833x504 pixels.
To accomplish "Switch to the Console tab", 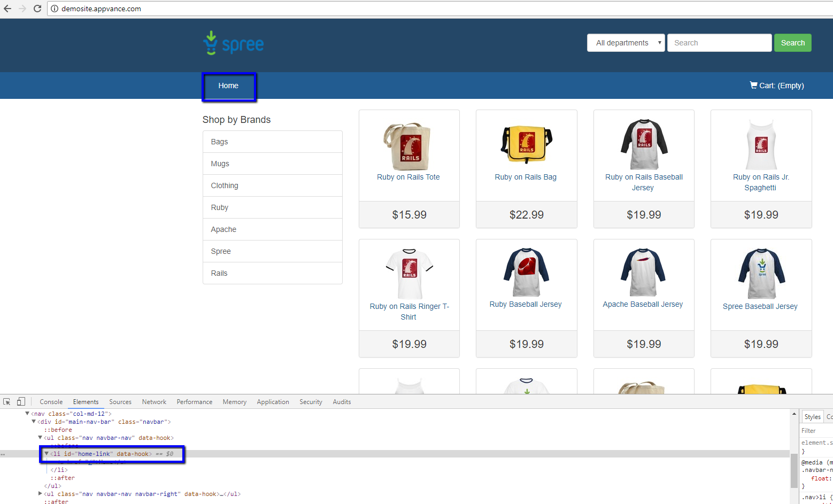I will 51,402.
